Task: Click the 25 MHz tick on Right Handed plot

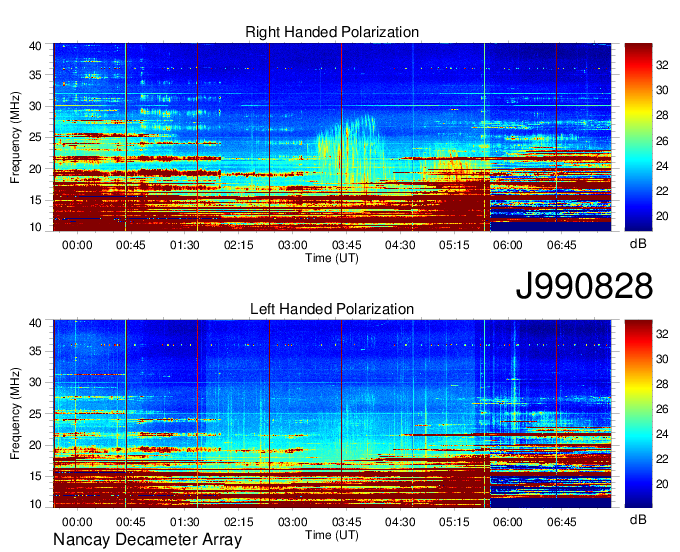Action: (35, 137)
